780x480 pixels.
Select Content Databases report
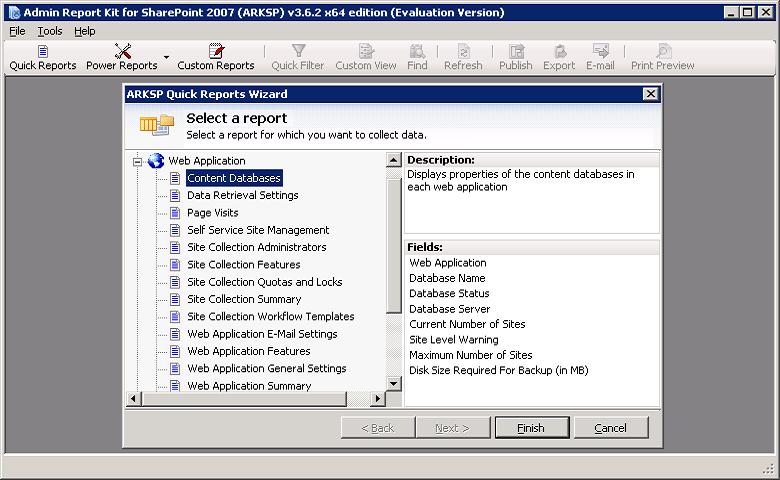234,178
